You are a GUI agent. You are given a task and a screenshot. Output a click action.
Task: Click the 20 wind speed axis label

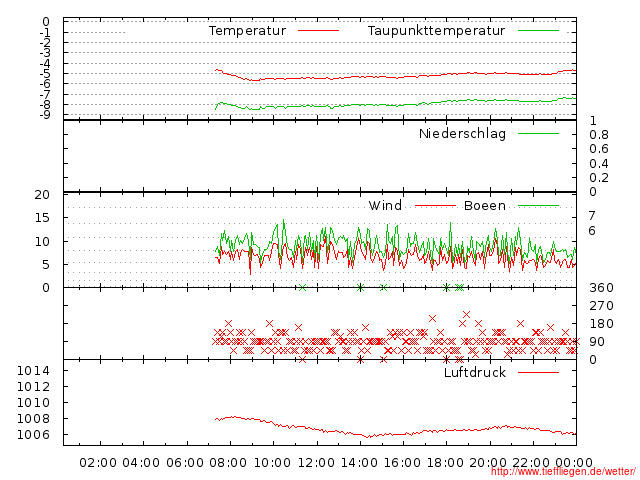pos(42,195)
